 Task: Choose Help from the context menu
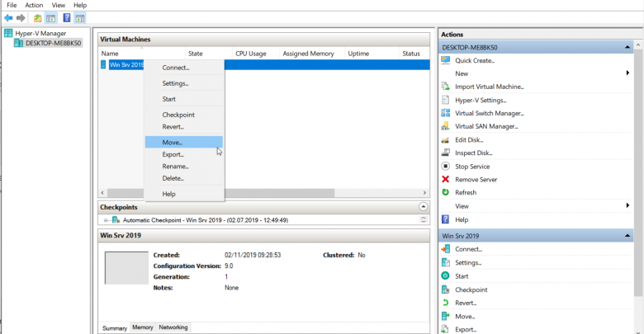[x=184, y=194]
